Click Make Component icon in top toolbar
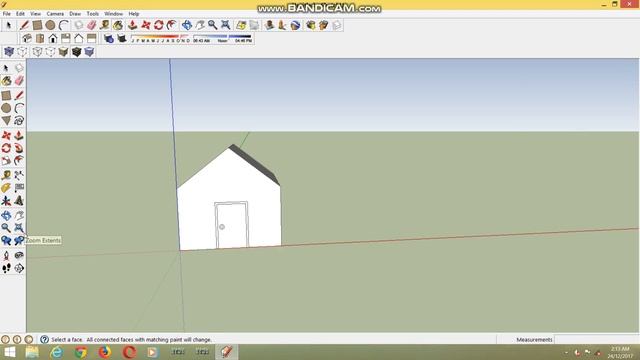This screenshot has height=360, width=640. (x=78, y=25)
